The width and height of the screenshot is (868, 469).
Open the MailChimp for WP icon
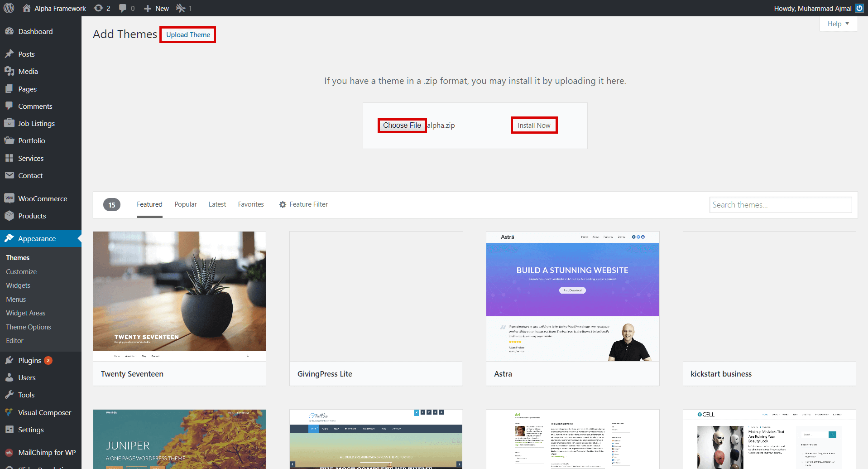10,452
